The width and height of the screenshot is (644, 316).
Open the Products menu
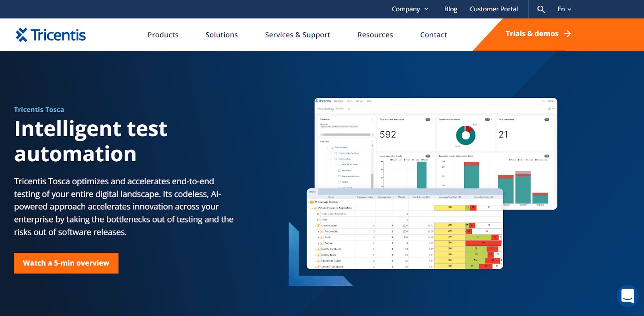tap(163, 35)
